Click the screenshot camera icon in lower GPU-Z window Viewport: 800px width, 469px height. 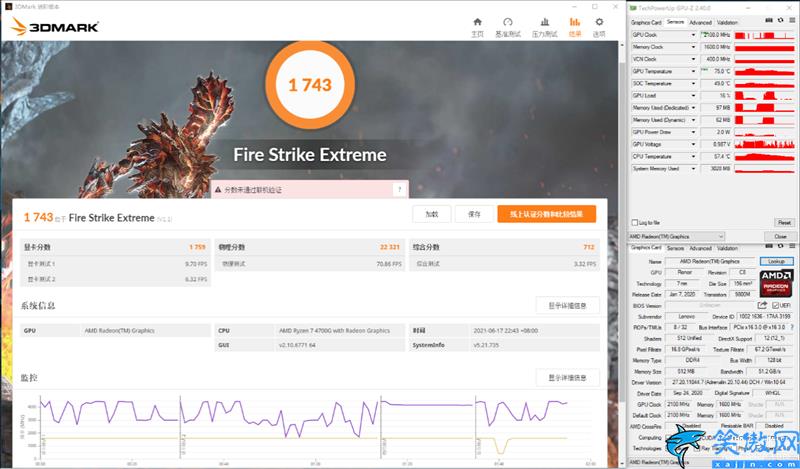(769, 246)
